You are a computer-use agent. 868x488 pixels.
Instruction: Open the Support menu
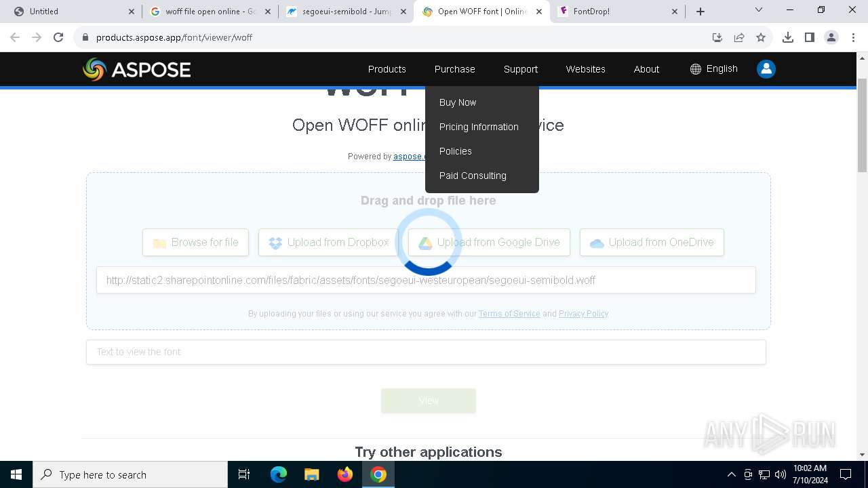pos(520,69)
